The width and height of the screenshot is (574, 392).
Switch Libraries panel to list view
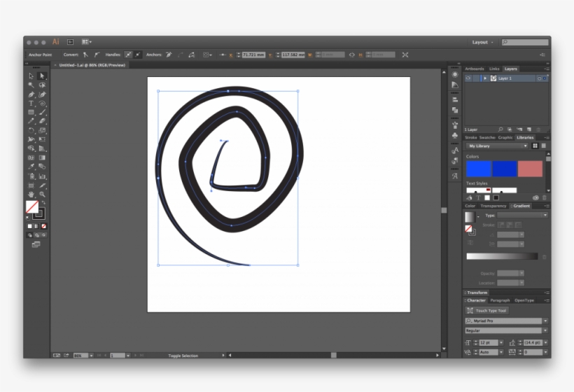544,146
